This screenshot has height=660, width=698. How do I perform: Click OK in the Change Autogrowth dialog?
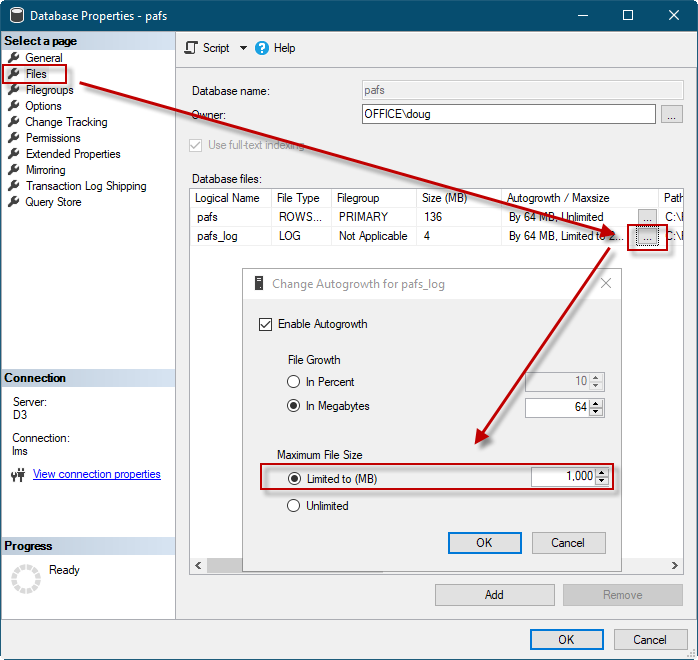(484, 543)
